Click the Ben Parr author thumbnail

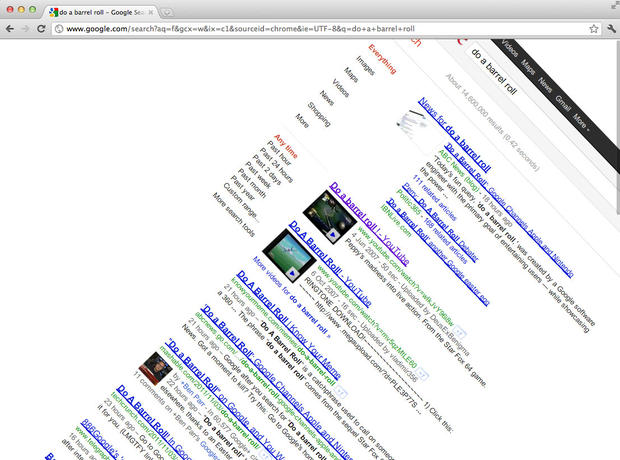coord(155,368)
